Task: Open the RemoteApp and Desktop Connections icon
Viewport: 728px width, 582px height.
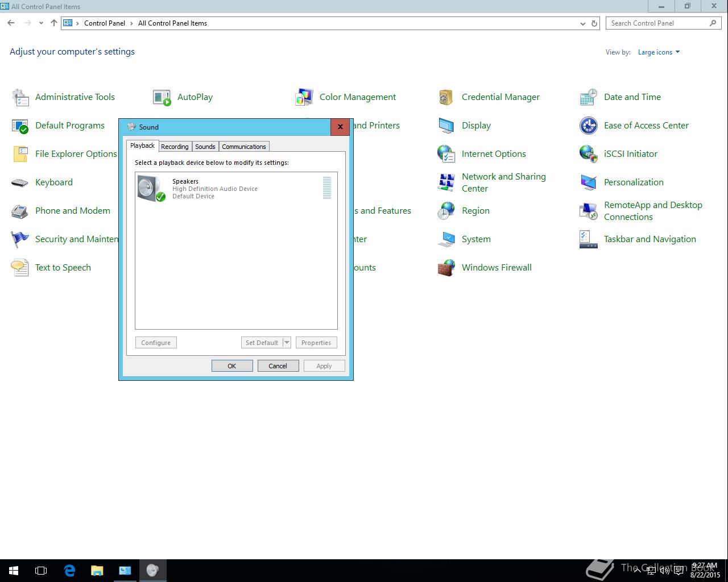Action: click(589, 211)
